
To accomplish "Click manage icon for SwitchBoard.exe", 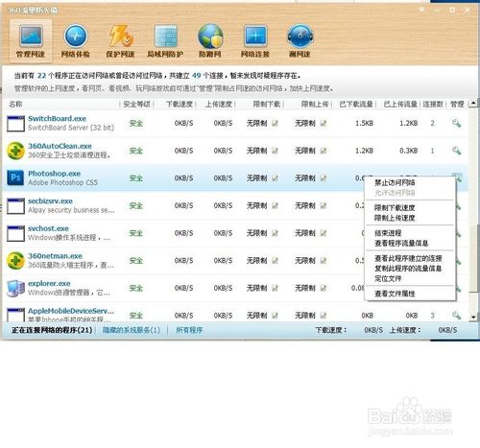I will (456, 123).
